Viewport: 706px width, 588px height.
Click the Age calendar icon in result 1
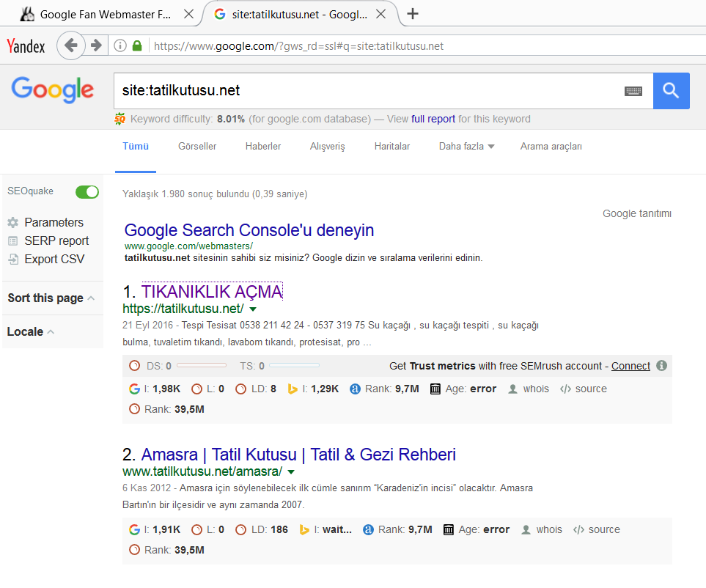pos(435,389)
